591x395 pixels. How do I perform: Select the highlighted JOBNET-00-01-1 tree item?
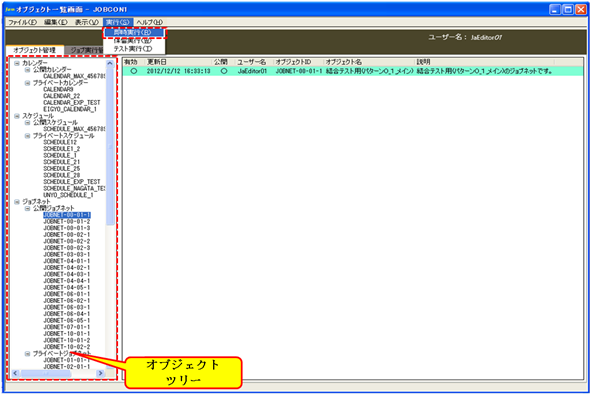[67, 215]
